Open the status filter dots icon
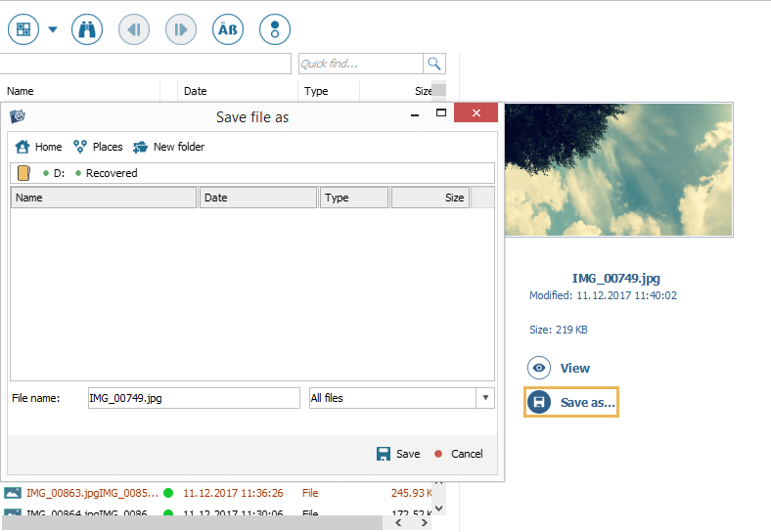Screen dimensions: 771x532 click(275, 29)
